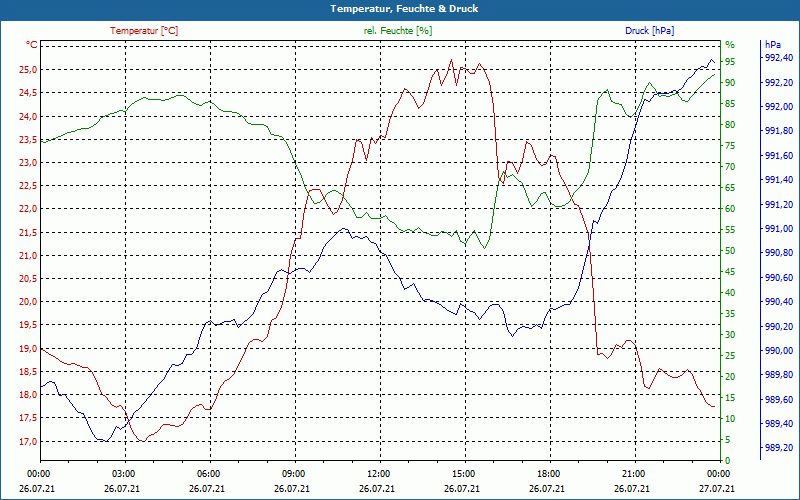
Task: Click the 12:00 time axis label
Action: coord(380,474)
